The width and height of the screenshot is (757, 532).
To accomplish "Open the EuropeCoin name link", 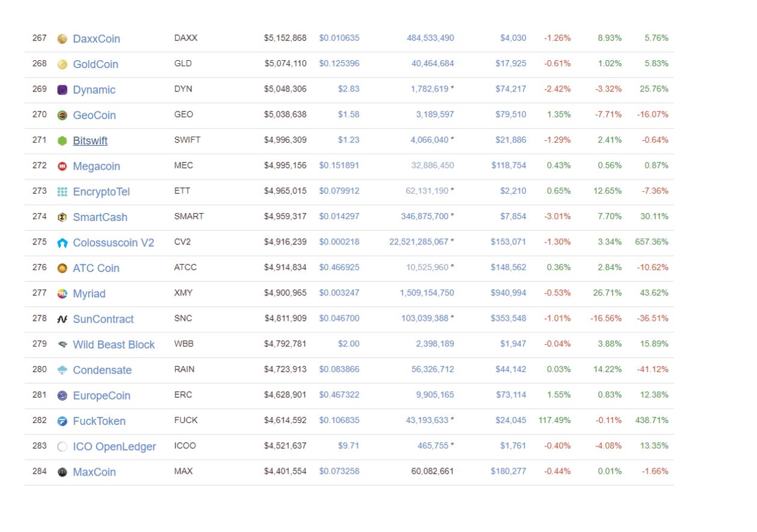I will [x=102, y=395].
